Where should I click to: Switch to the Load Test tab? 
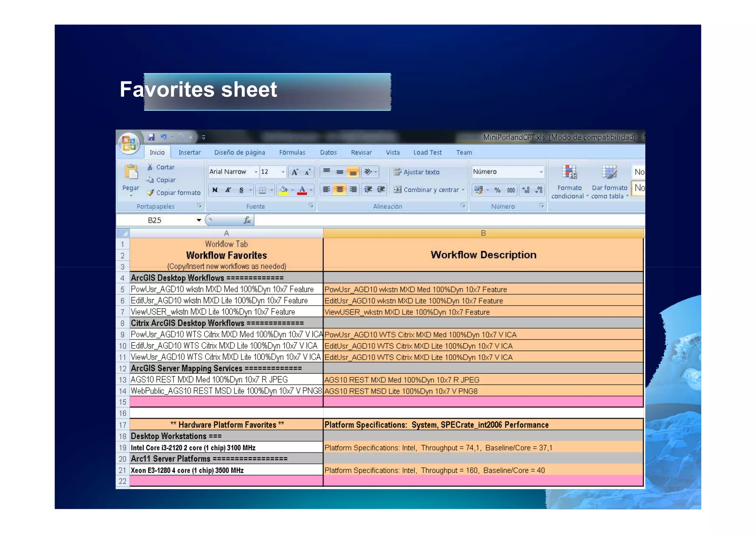[427, 152]
